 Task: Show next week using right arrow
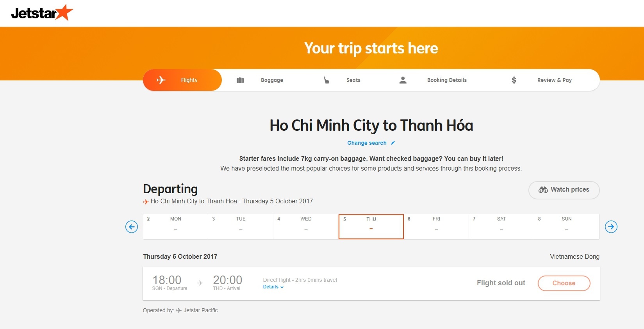[611, 227]
